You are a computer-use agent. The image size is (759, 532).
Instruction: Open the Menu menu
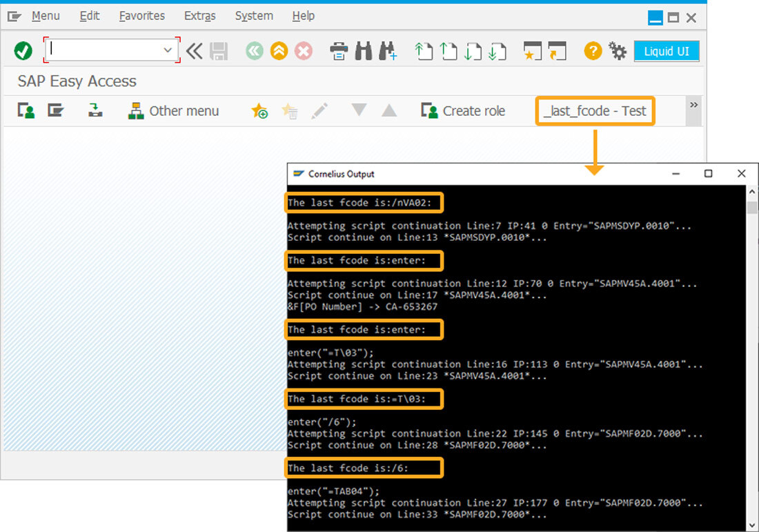(x=46, y=16)
